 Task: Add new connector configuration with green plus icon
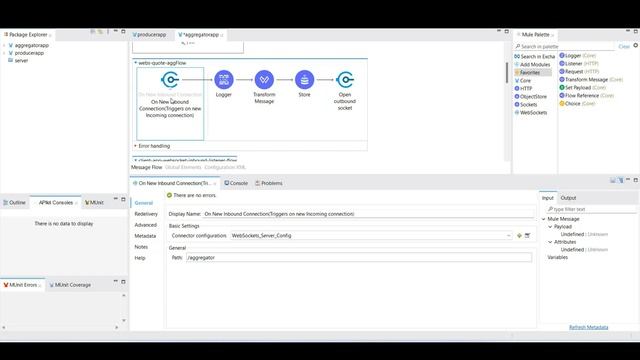click(519, 236)
